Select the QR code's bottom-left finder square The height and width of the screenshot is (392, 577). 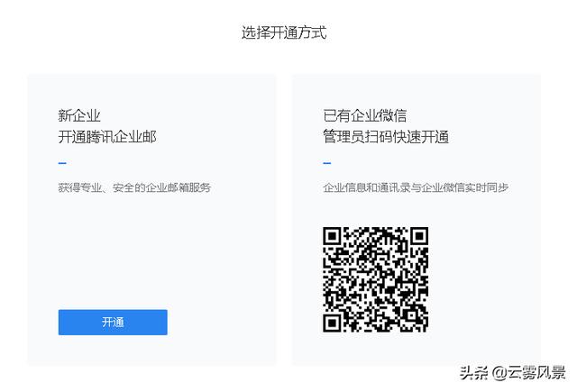[332, 324]
